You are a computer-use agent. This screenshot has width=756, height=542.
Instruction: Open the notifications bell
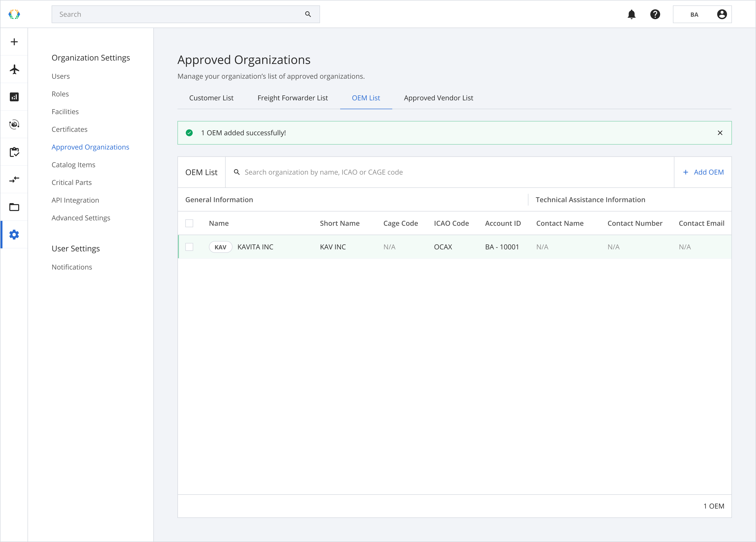point(631,14)
